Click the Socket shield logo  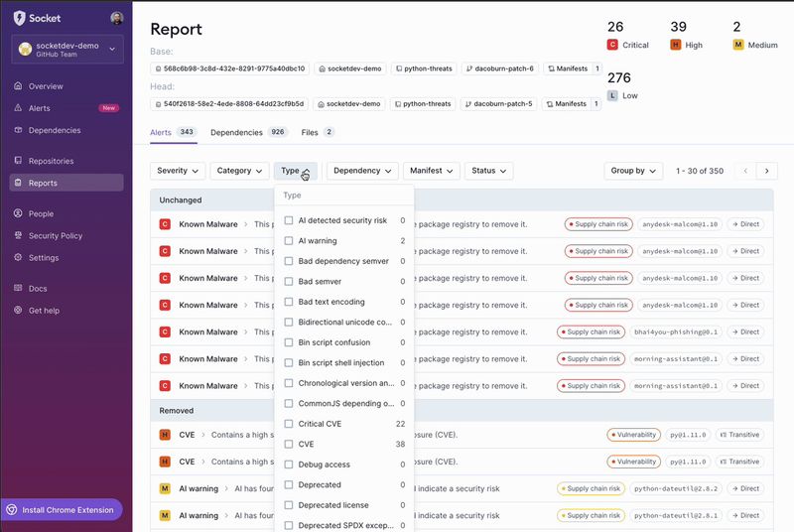point(19,18)
